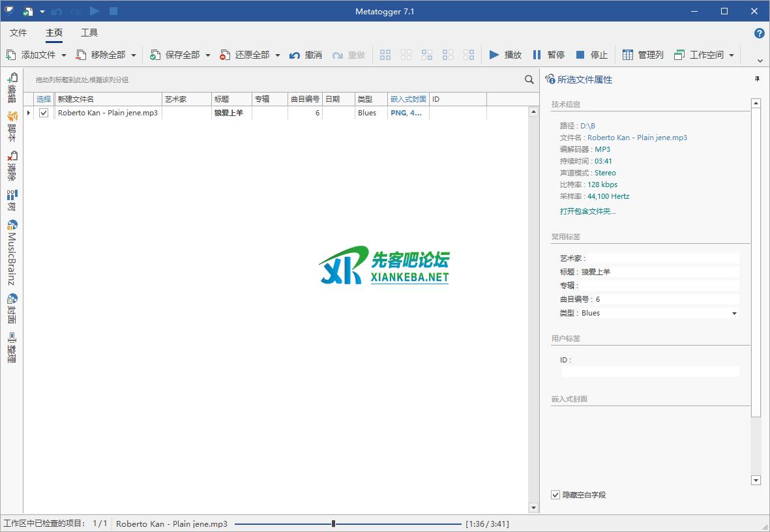Viewport: 770px width, 532px height.
Task: Open the 类型 Blues genre dropdown
Action: click(734, 314)
